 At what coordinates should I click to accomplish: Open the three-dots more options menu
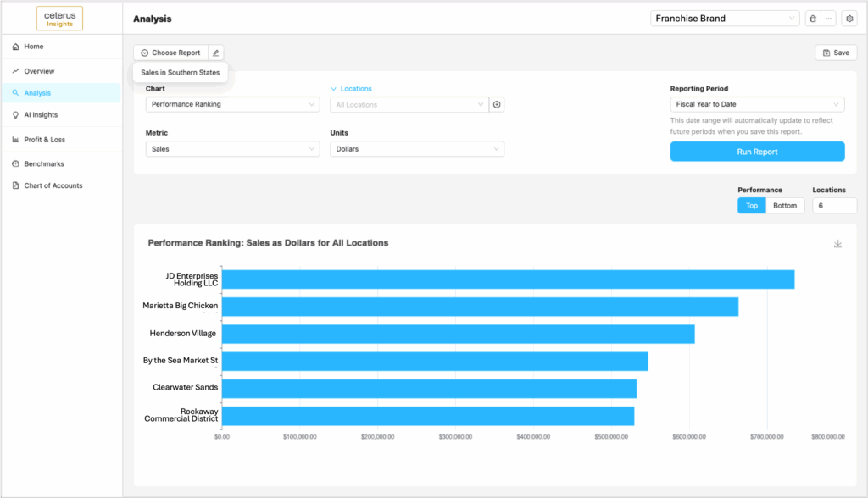tap(828, 19)
